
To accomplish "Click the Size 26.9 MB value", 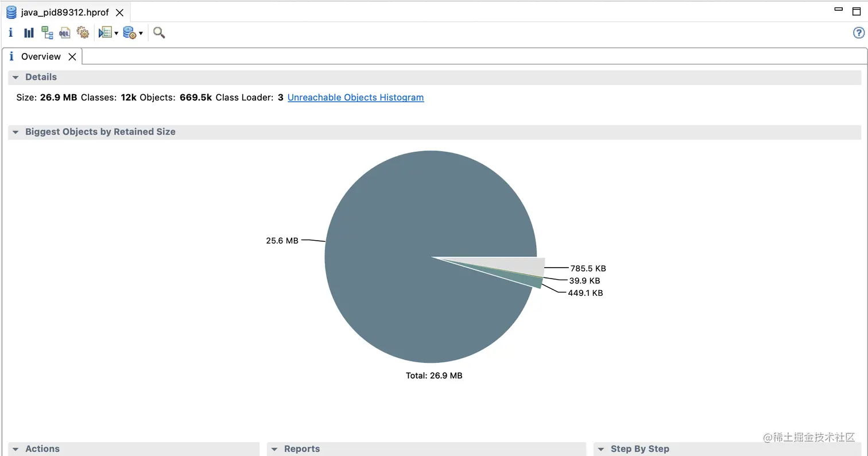I will [x=59, y=98].
